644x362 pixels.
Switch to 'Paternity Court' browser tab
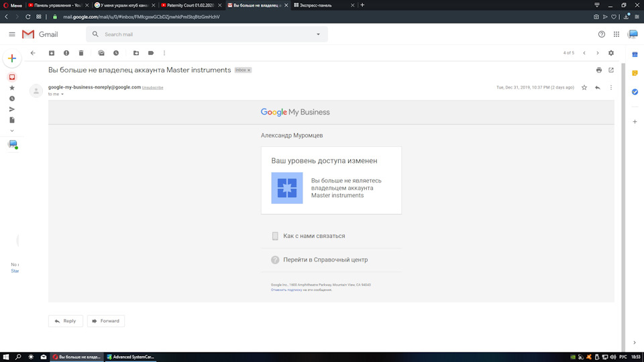[191, 5]
